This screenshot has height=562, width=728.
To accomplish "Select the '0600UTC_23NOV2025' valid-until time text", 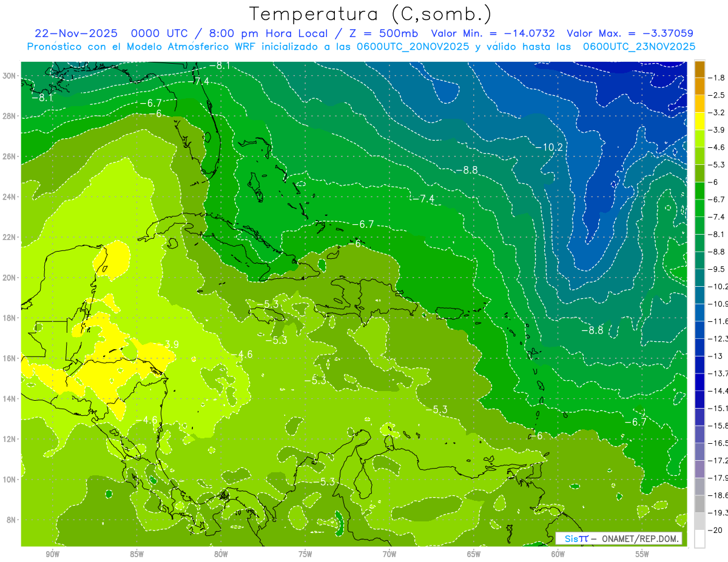I will click(x=639, y=47).
